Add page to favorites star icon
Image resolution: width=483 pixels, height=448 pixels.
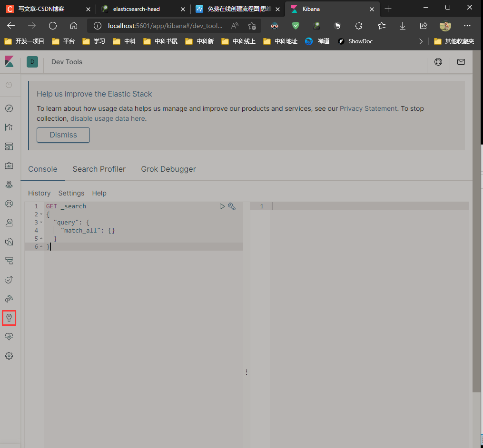(x=252, y=26)
